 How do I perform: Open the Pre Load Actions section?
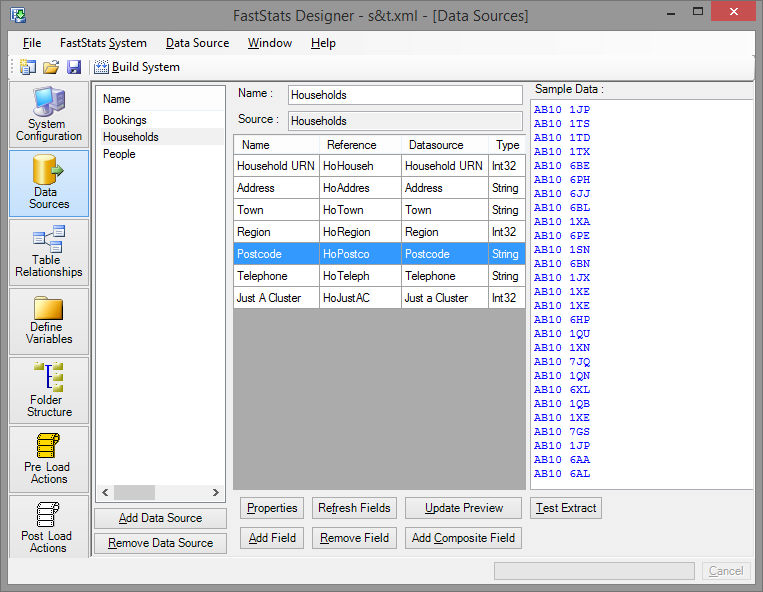coord(49,459)
